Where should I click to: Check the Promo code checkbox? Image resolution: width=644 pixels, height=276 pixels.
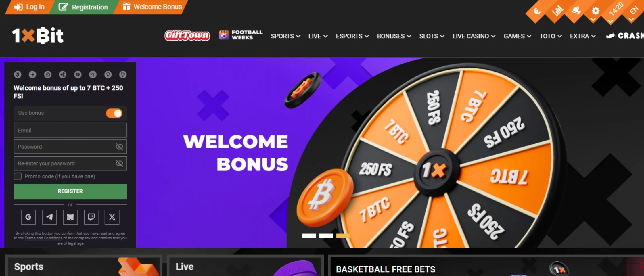pos(18,176)
